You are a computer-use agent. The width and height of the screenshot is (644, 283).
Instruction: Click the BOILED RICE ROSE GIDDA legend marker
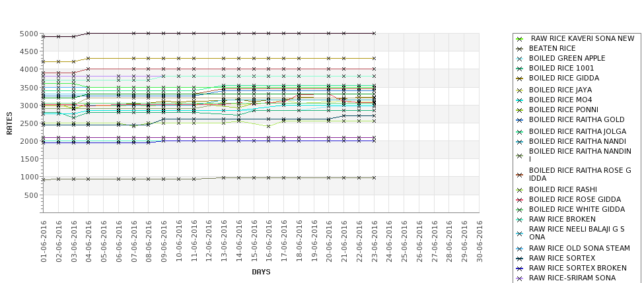point(520,200)
